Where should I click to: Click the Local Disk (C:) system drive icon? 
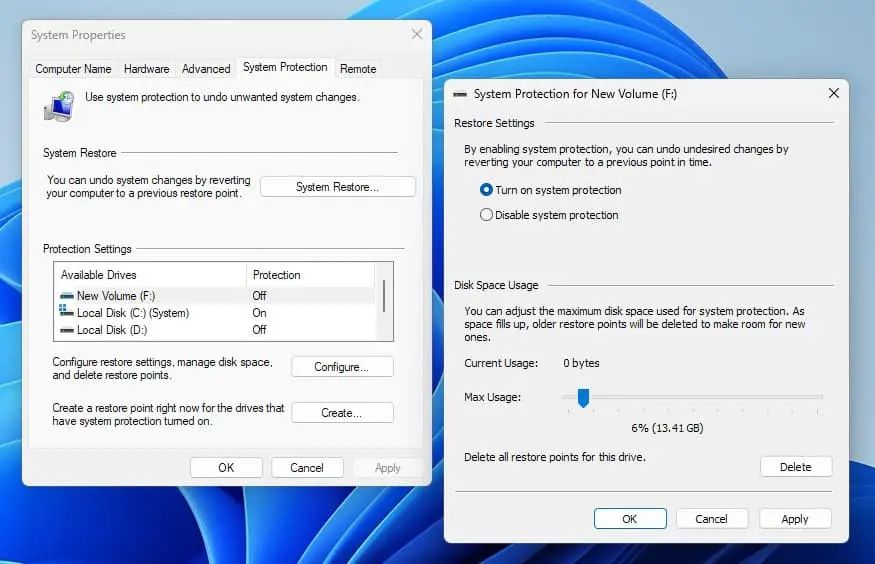click(67, 312)
